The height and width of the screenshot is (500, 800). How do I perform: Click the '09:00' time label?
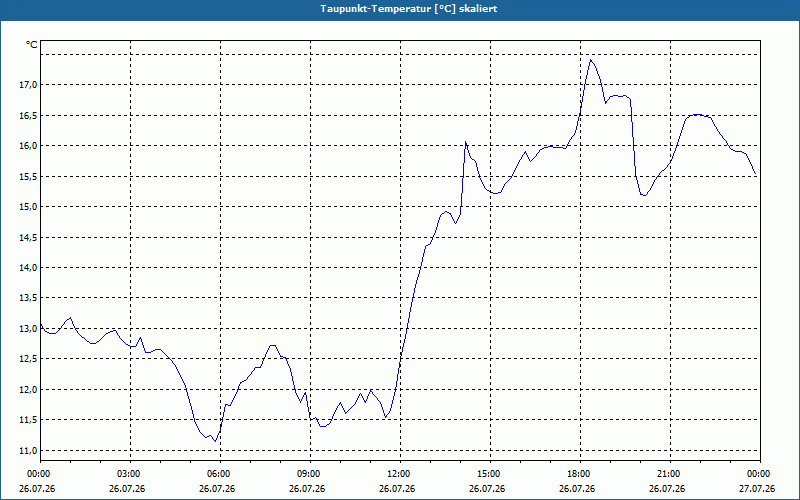pos(310,473)
